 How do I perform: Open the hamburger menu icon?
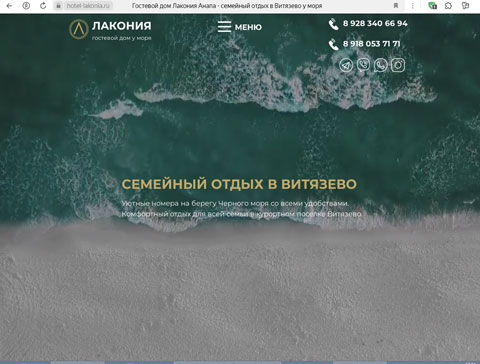pyautogui.click(x=224, y=27)
